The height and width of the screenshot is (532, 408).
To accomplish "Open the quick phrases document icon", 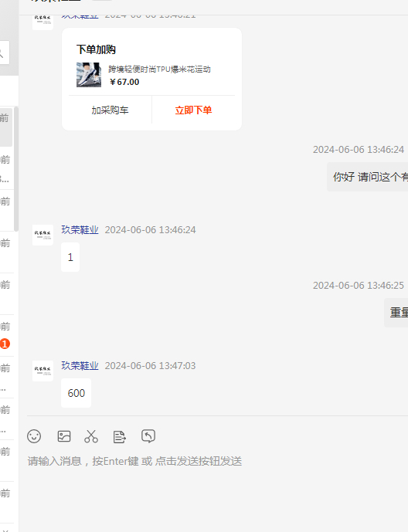I will click(x=120, y=437).
